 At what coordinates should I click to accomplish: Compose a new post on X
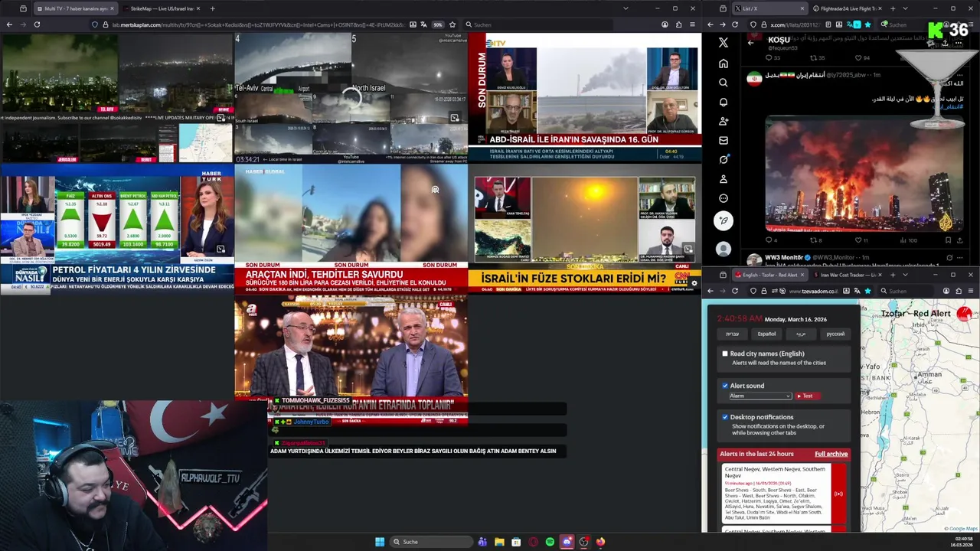pos(723,220)
